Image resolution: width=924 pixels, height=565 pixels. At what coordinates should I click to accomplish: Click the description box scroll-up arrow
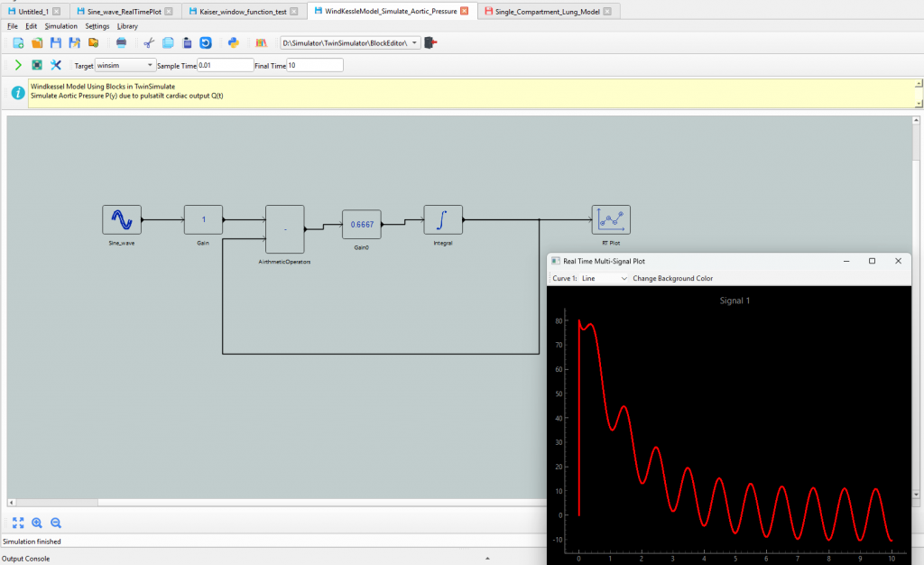[x=918, y=84]
